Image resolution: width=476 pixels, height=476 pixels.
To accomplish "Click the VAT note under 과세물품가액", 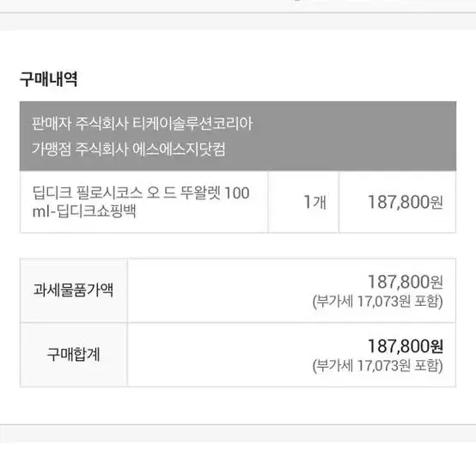I will [x=378, y=302].
